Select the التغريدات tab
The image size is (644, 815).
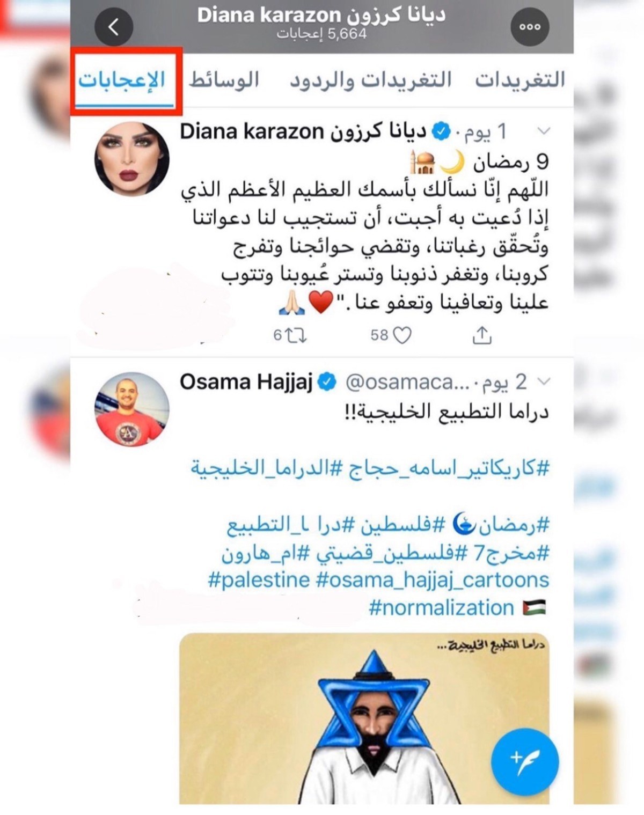tap(520, 80)
